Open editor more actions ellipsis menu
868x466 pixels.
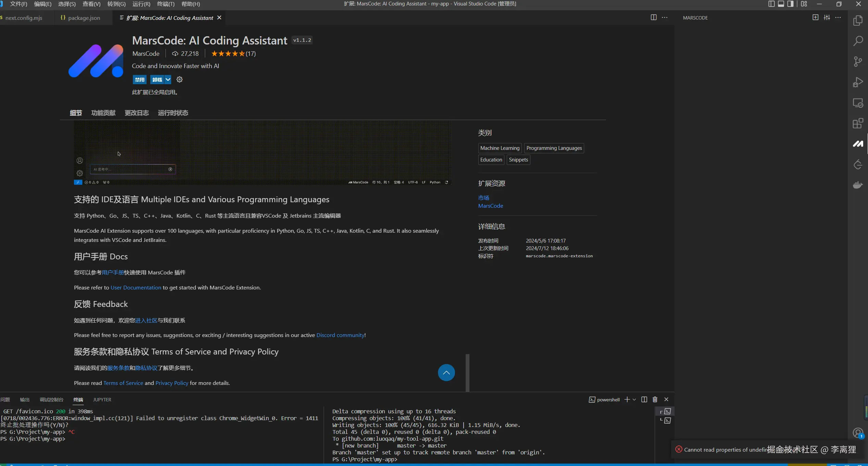pos(665,17)
